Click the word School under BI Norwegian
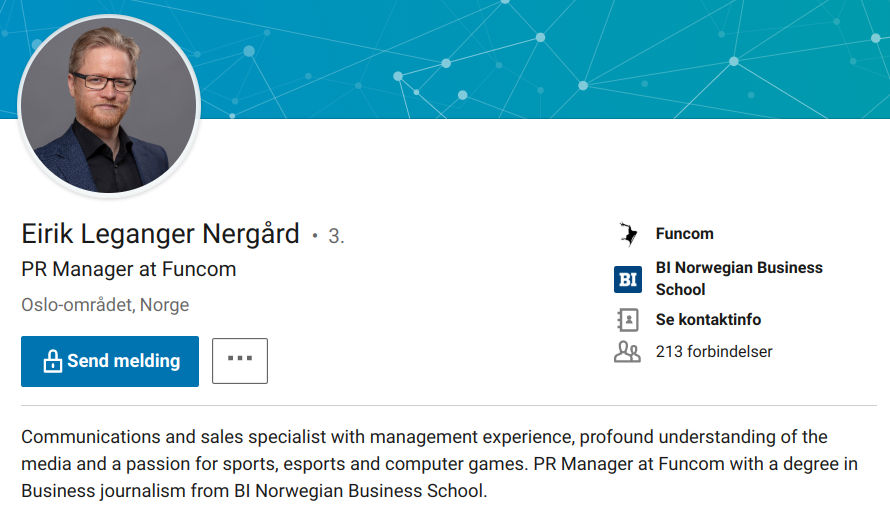The width and height of the screenshot is (890, 532). (x=681, y=290)
